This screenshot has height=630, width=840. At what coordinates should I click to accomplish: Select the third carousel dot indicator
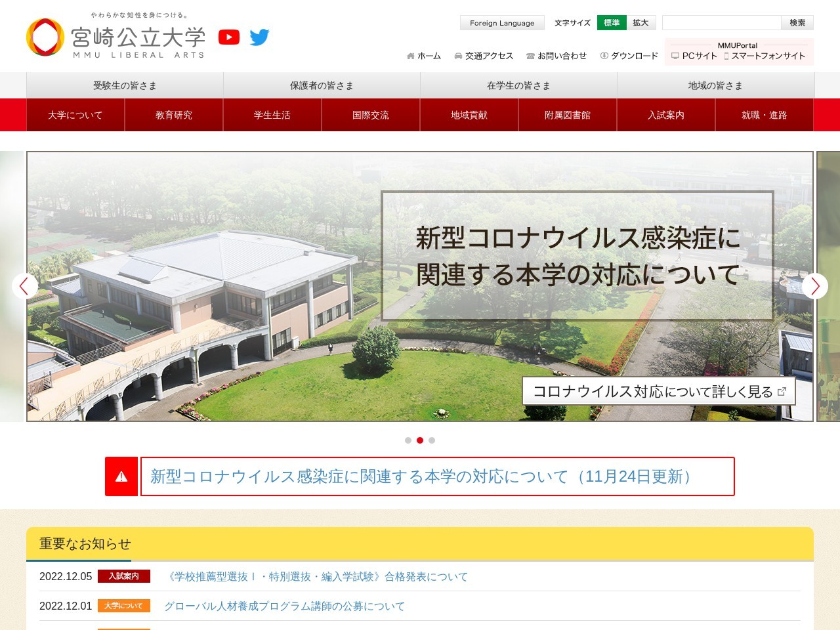pos(432,440)
